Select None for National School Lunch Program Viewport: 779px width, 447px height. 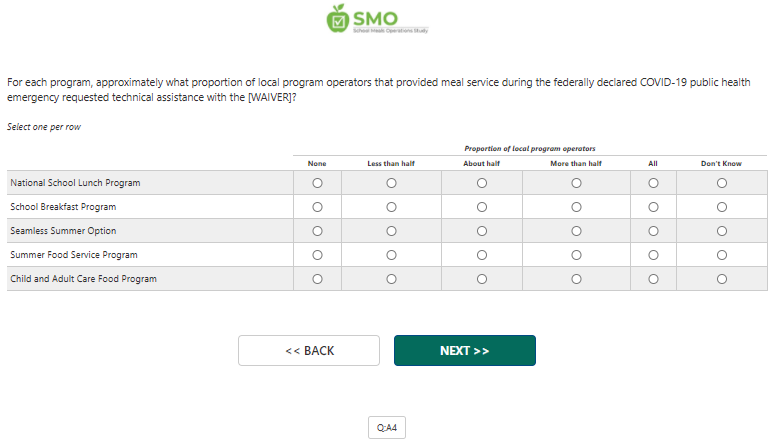click(317, 183)
